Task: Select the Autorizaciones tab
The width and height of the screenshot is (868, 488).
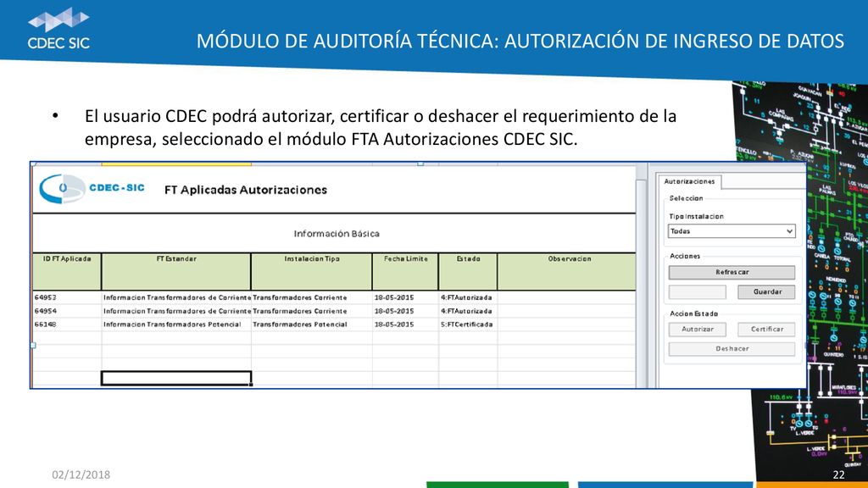Action: point(689,181)
